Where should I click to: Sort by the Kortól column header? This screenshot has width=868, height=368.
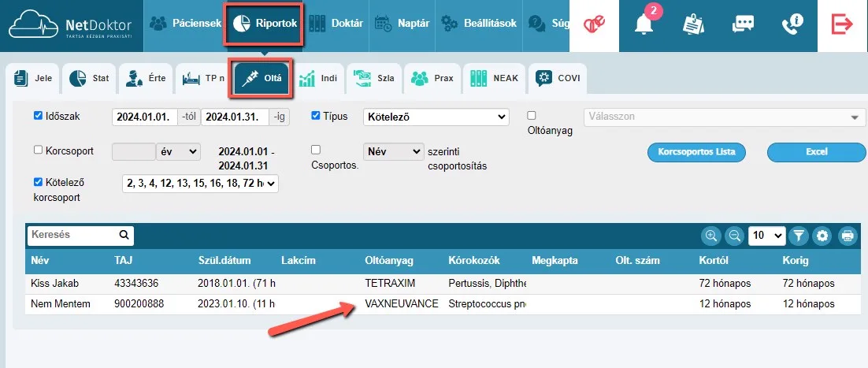(714, 261)
